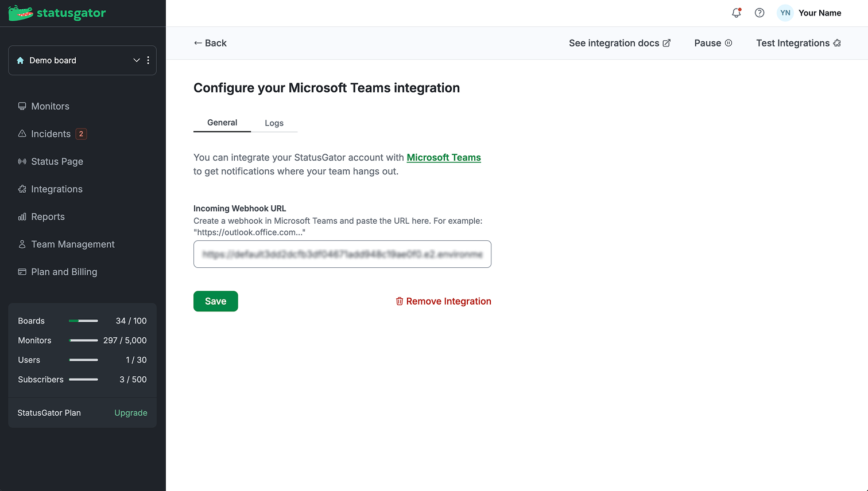Click the Team Management person icon
This screenshot has height=491, width=868.
point(22,244)
